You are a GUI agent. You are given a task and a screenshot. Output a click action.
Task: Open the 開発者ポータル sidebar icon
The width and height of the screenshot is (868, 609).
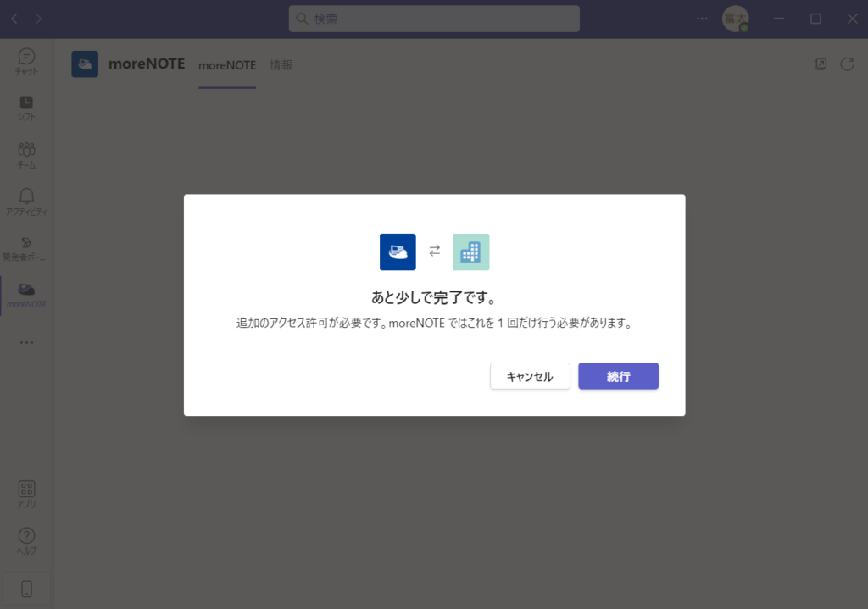26,248
